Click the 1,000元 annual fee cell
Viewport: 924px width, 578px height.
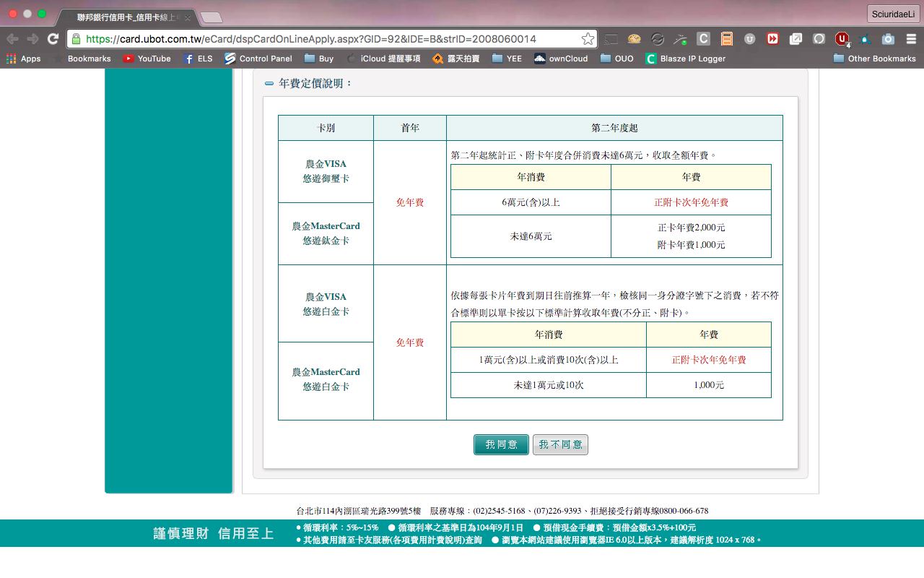pos(709,385)
